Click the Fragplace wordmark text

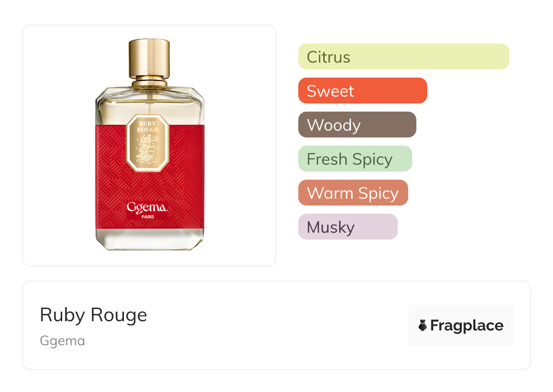click(x=467, y=326)
